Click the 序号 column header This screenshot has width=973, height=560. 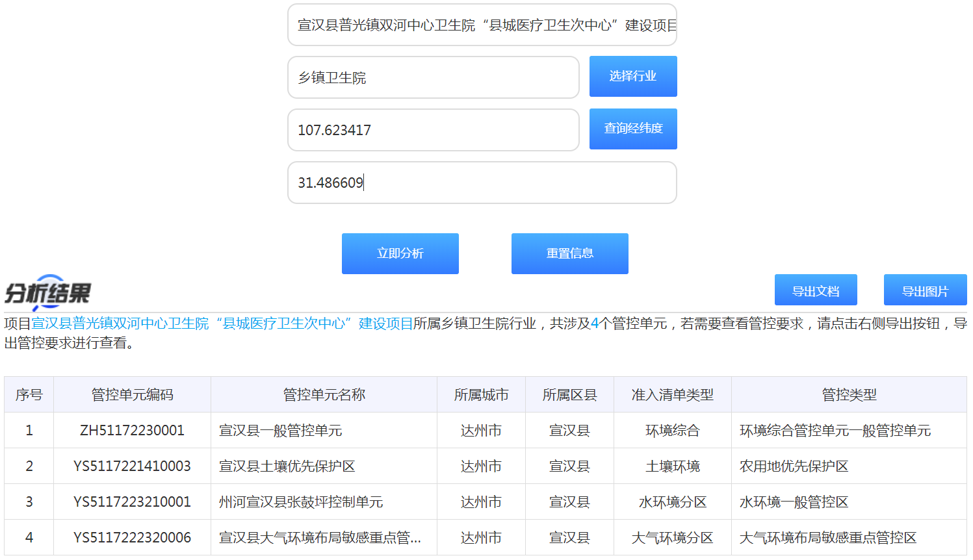tap(29, 394)
